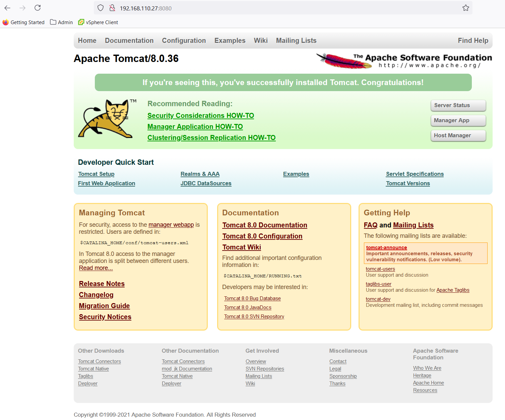Open the Home nav item
The image size is (505, 420).
[87, 41]
